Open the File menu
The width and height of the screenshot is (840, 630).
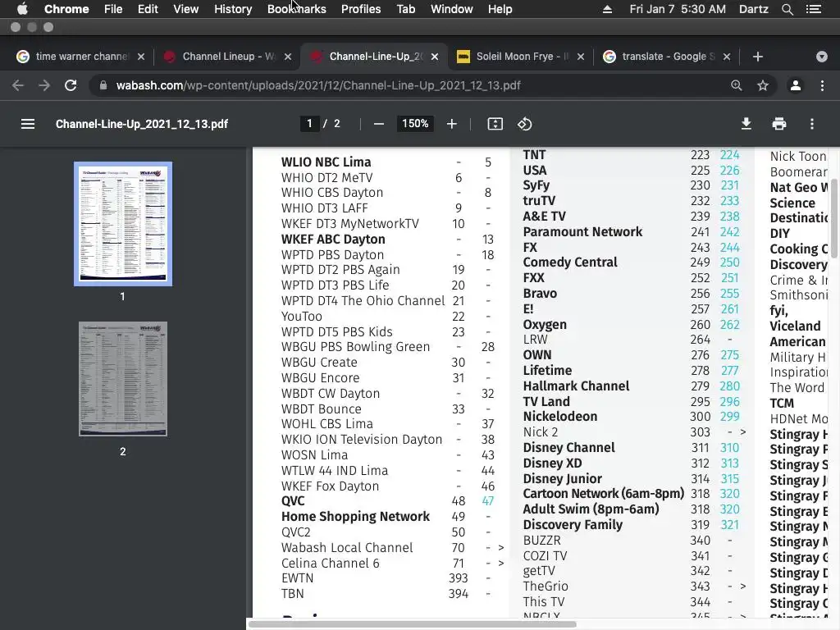[x=113, y=9]
